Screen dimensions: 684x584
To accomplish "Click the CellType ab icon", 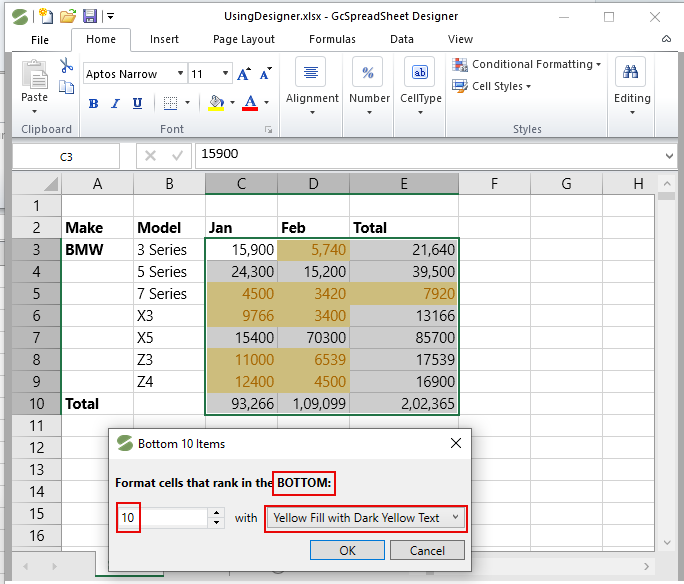I will (420, 72).
